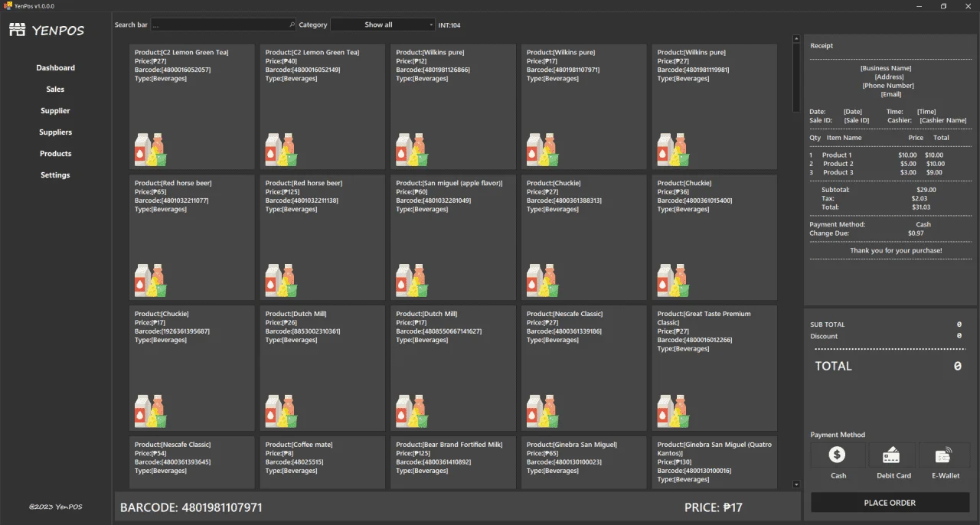The image size is (980, 525).
Task: Click the Change Due $0.97 receipt line
Action: [x=867, y=233]
